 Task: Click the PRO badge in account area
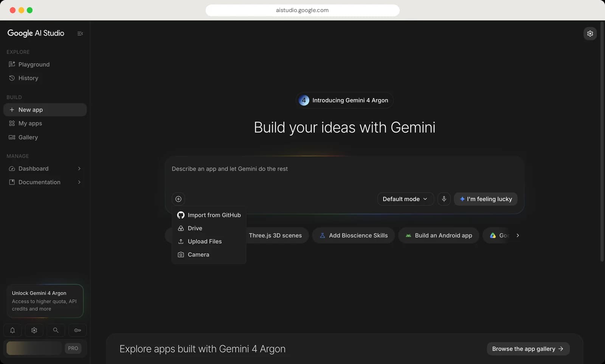coord(73,348)
